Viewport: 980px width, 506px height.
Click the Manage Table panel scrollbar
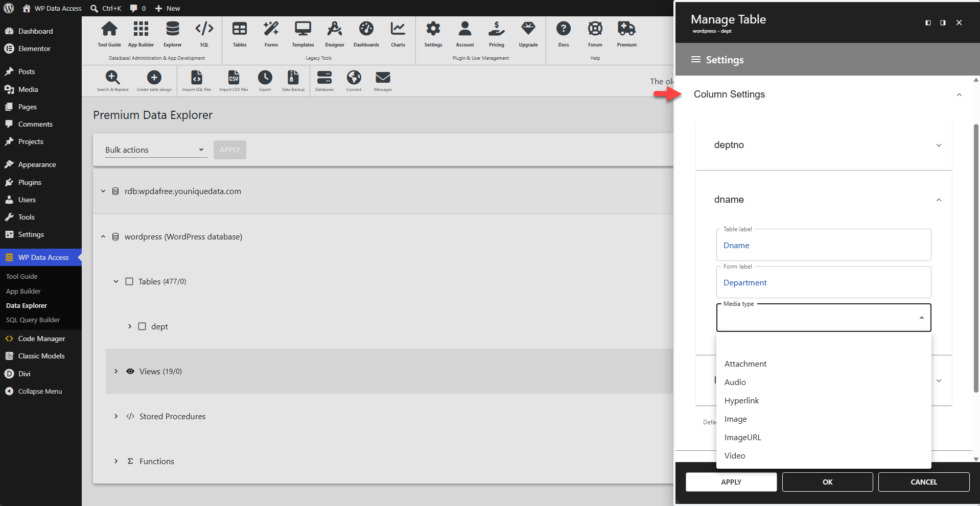(976, 258)
